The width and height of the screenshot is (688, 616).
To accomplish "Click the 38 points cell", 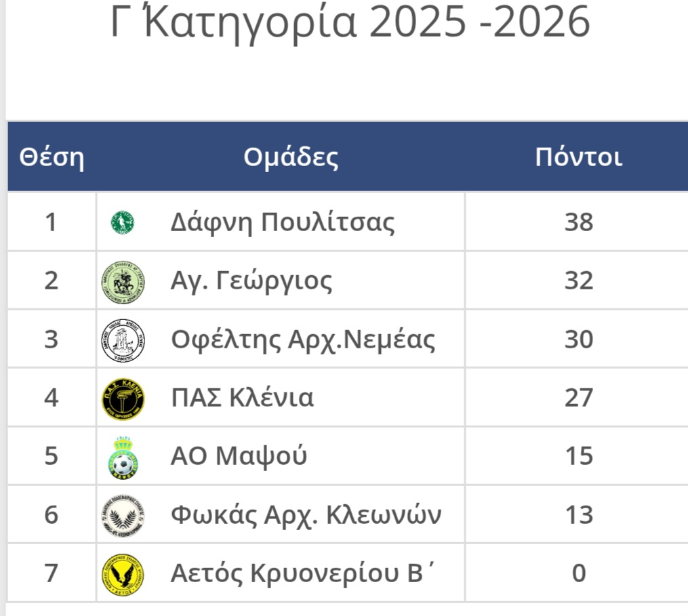I will point(578,222).
